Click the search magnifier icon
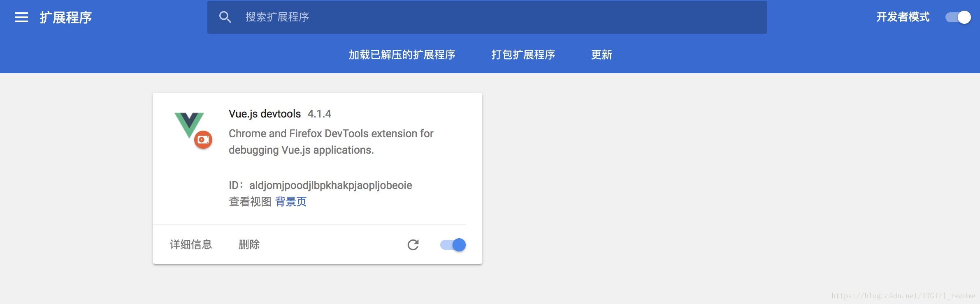The image size is (980, 304). [x=225, y=17]
